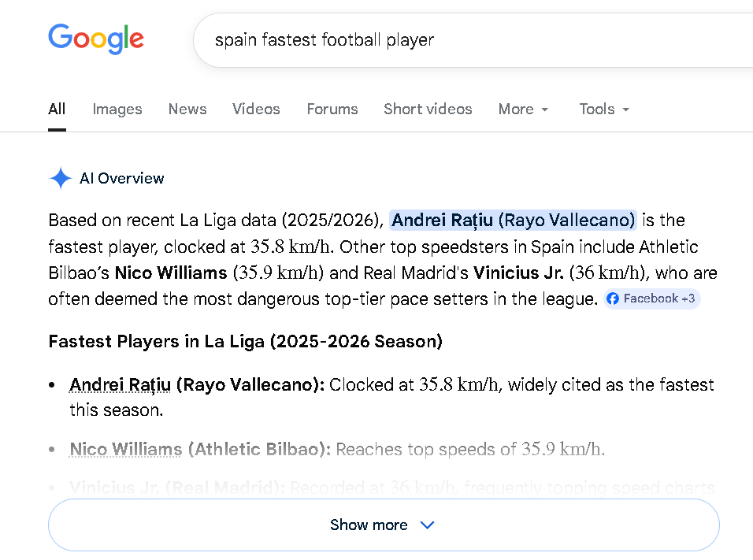Open Nico Williams link in bullet list
The height and width of the screenshot is (560, 753).
point(125,449)
